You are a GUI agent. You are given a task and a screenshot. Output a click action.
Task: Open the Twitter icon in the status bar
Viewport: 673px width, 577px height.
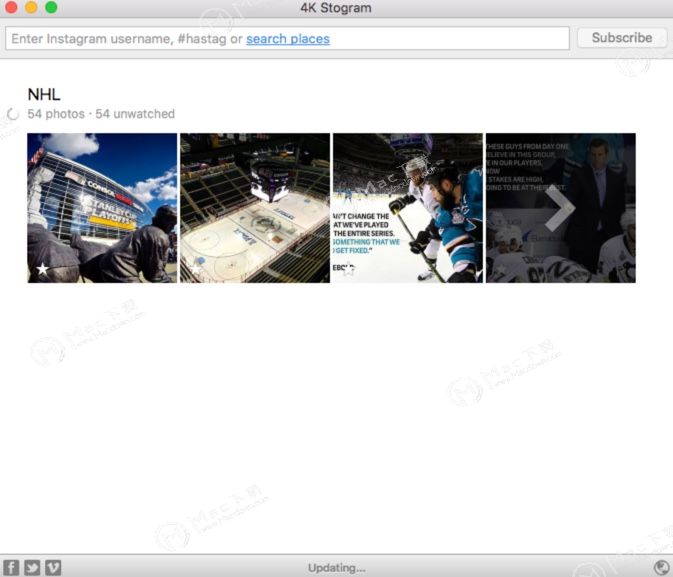(x=32, y=567)
